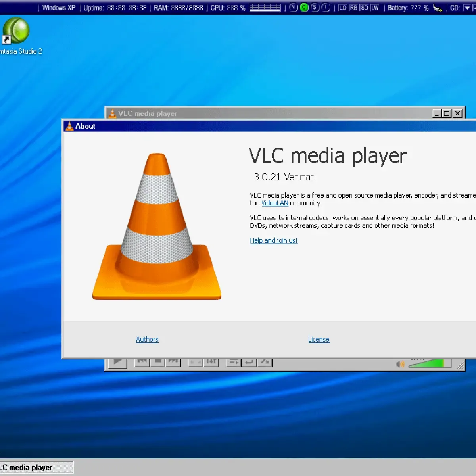Click the N indicator in top bar
The image size is (476, 476).
pos(294,8)
